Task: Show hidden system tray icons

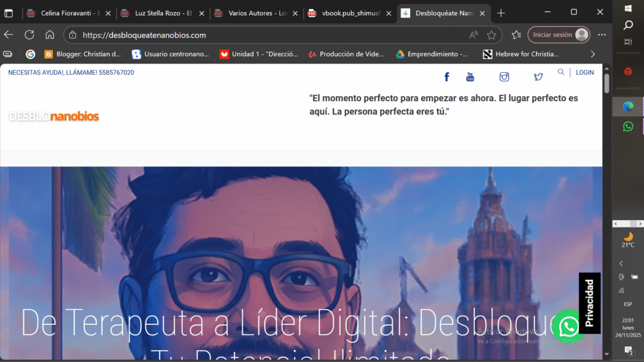Action: click(621, 263)
